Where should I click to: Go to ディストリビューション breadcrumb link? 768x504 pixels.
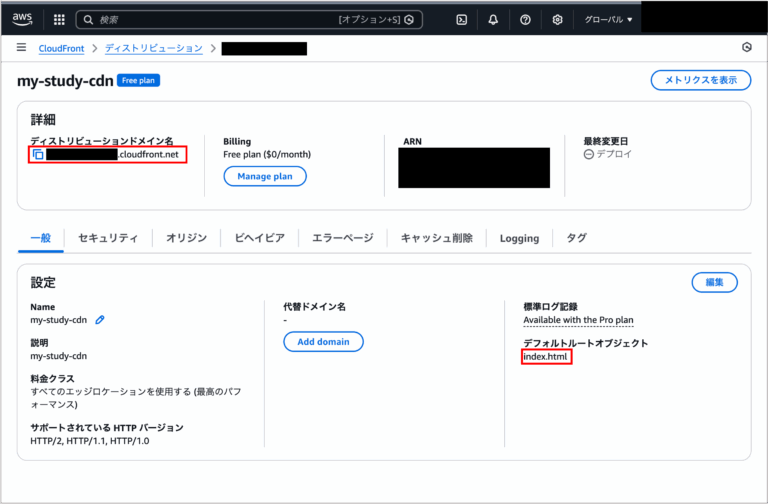tap(153, 48)
